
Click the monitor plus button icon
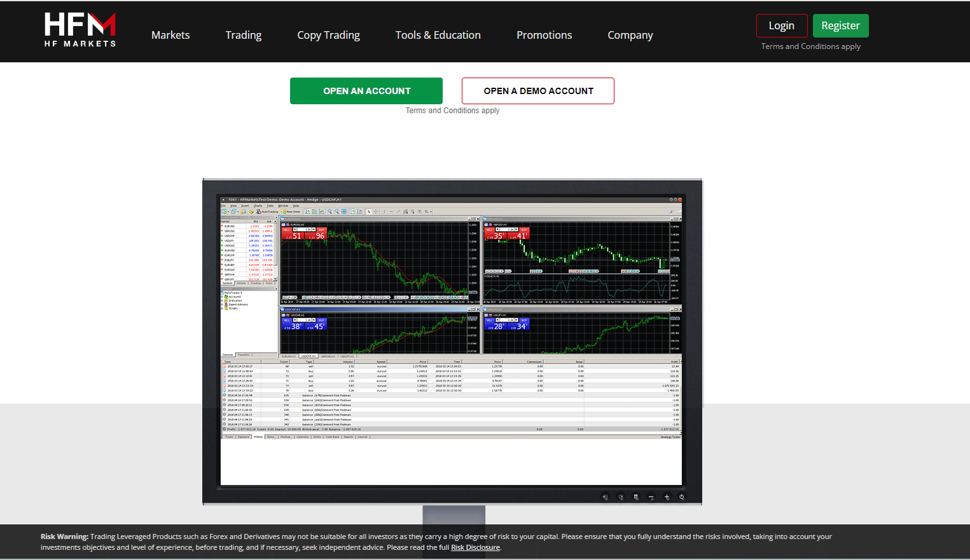pyautogui.click(x=667, y=497)
